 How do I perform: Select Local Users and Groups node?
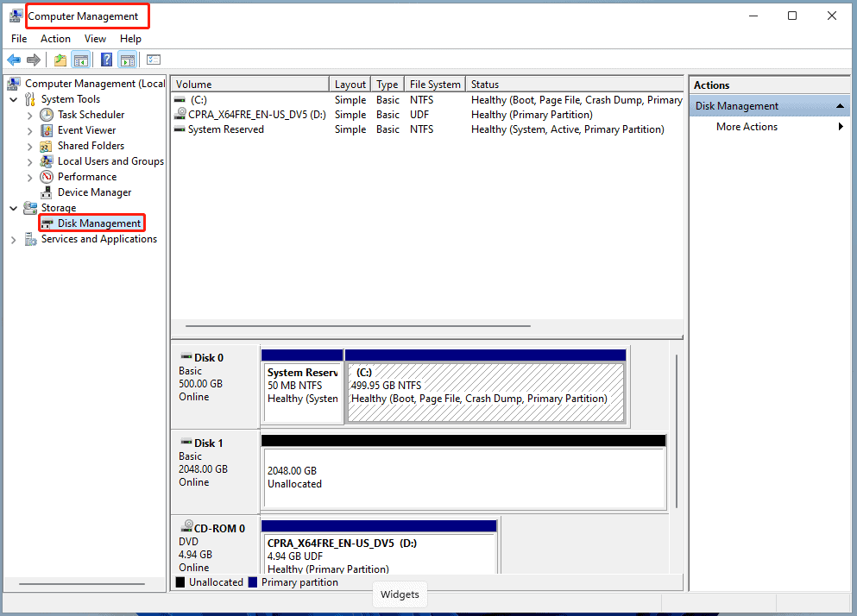110,161
